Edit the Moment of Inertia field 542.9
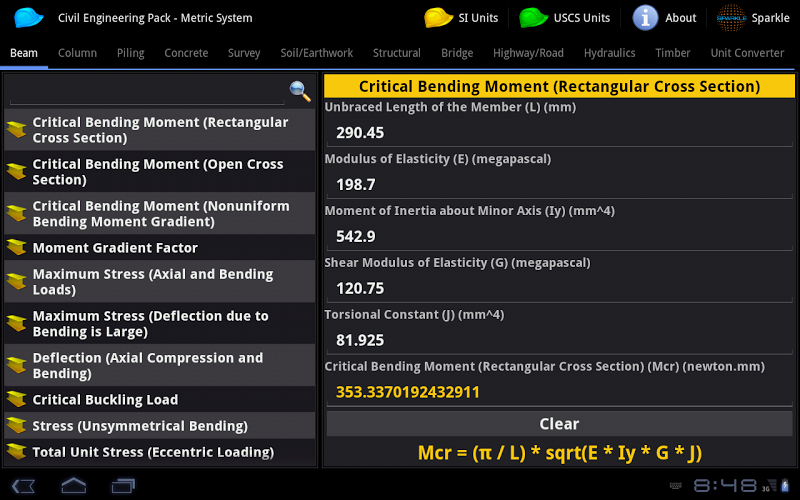 559,236
